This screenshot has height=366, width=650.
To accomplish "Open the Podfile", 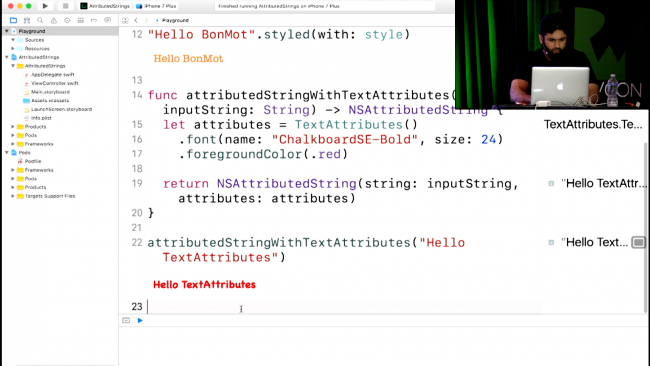I will (x=33, y=161).
